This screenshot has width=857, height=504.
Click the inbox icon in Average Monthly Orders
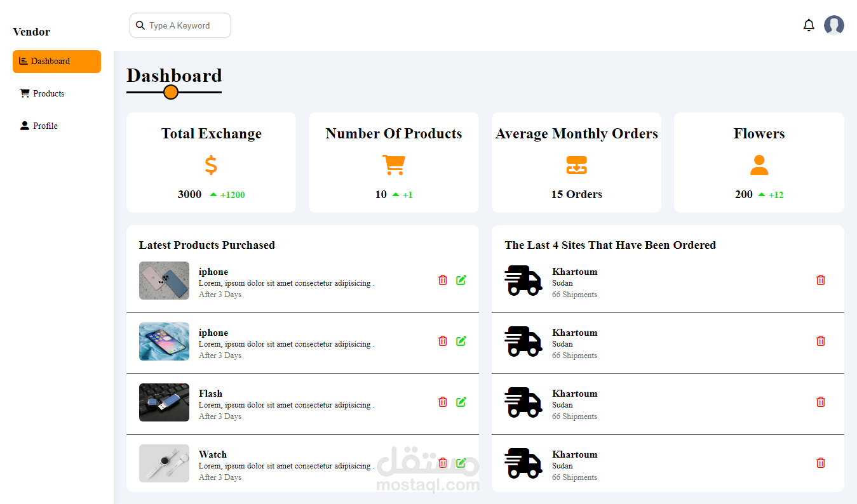576,165
